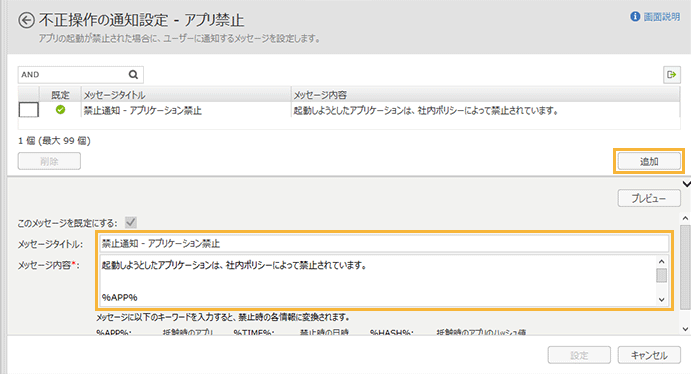Viewport: 691px width, 374px height.
Task: Click the detail pane scrollbar's up arrow
Action: tap(685, 218)
